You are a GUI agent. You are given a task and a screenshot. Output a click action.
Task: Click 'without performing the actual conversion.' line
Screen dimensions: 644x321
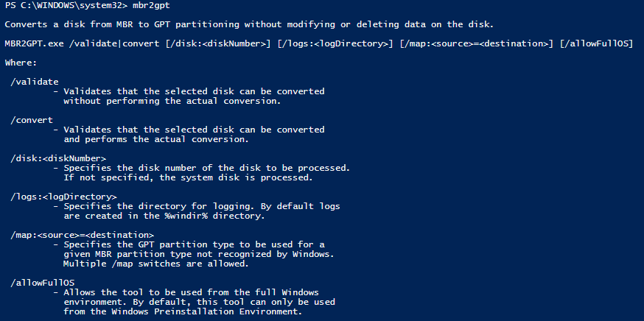pos(172,101)
